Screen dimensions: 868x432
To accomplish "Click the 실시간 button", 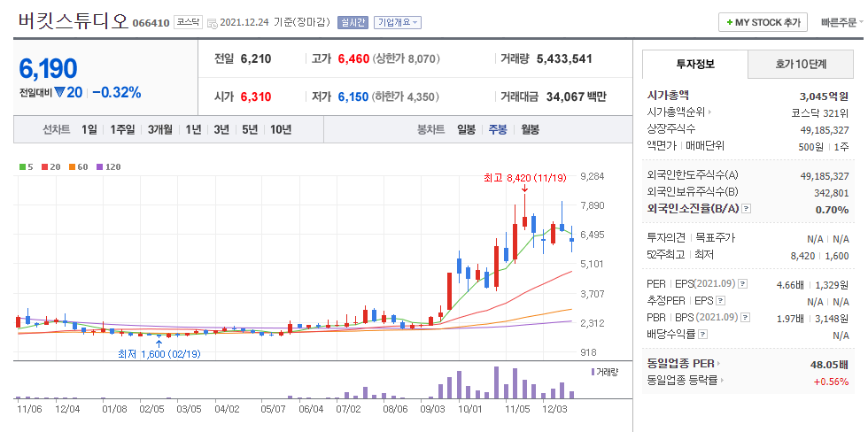I will tap(353, 22).
